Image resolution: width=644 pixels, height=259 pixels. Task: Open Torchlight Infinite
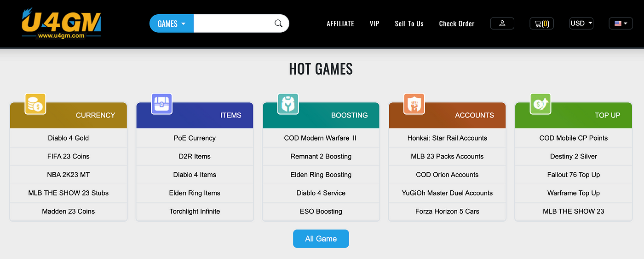point(195,212)
